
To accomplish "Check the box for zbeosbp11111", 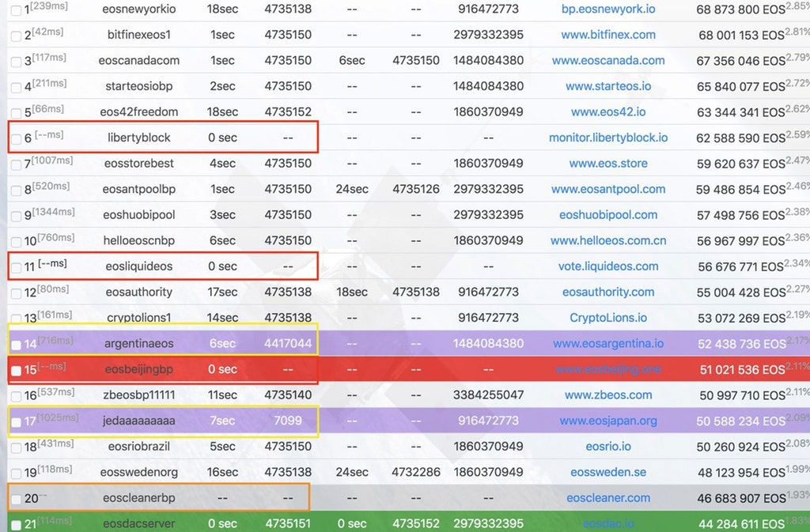I will pyautogui.click(x=16, y=396).
